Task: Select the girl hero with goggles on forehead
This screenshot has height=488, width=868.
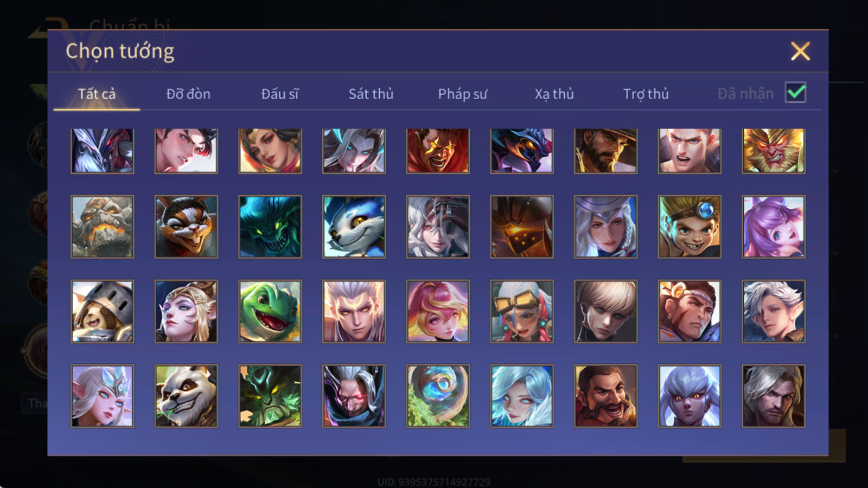Action: click(522, 311)
